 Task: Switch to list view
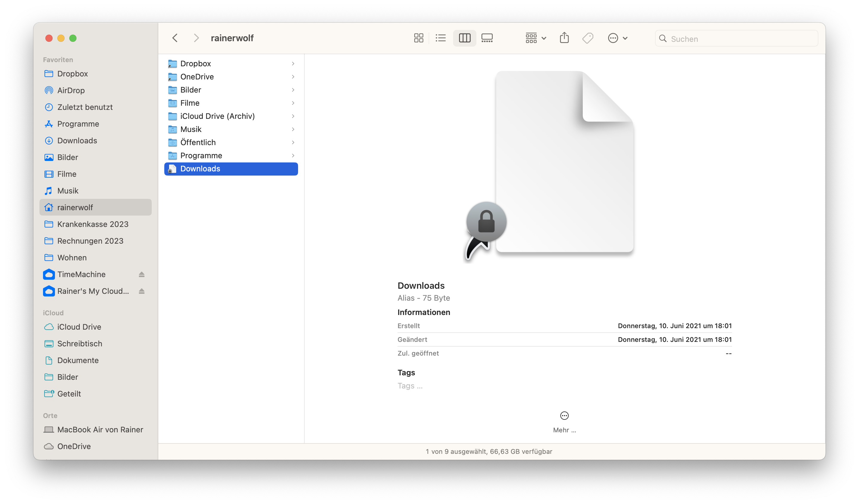pos(441,38)
